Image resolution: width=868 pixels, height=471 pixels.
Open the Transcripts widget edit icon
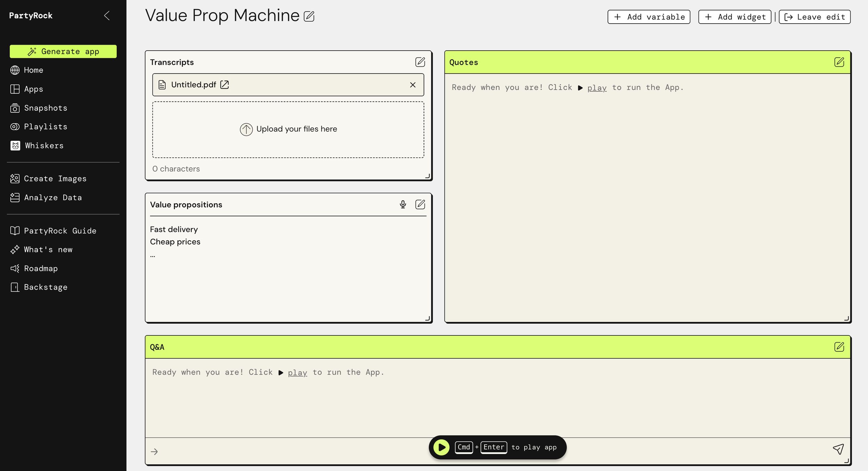point(420,62)
